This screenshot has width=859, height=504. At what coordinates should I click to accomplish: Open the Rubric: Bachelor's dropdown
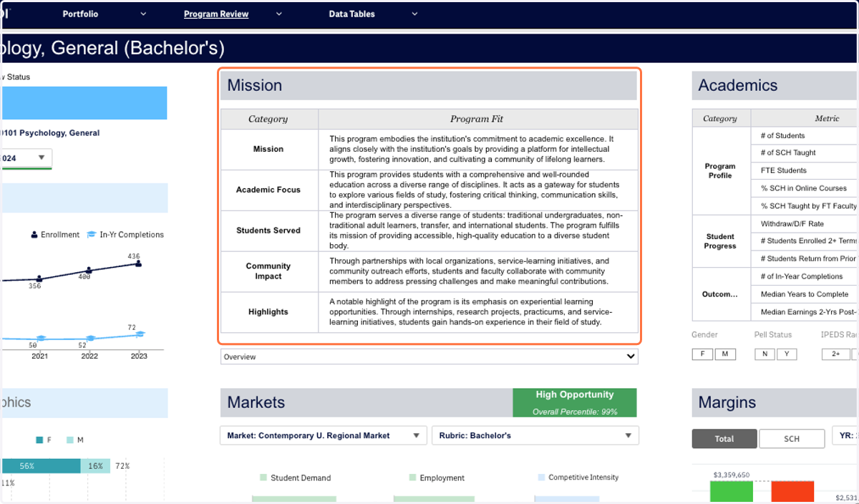[x=535, y=435]
